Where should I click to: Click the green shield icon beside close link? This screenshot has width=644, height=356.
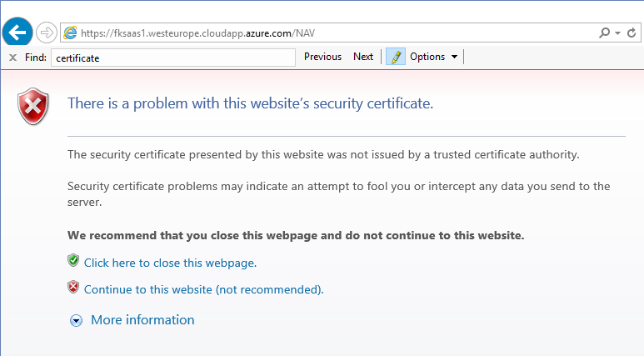pos(73,261)
